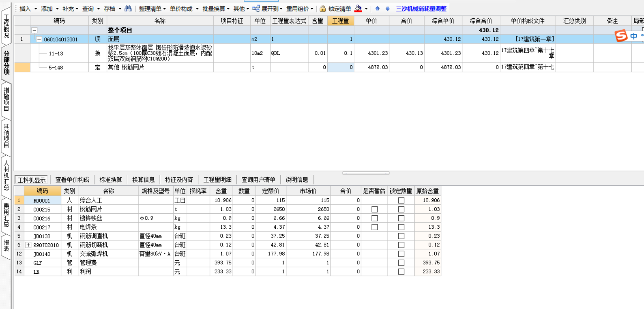644x309 pixels.
Task: Check 锁定数量 for R00001 综合人工
Action: [401, 201]
